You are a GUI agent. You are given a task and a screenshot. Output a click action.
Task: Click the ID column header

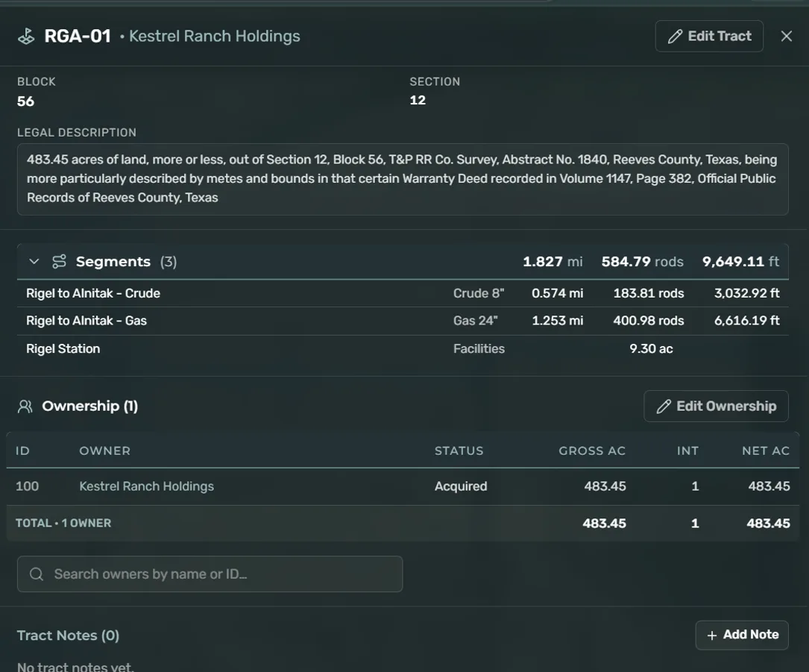(22, 450)
